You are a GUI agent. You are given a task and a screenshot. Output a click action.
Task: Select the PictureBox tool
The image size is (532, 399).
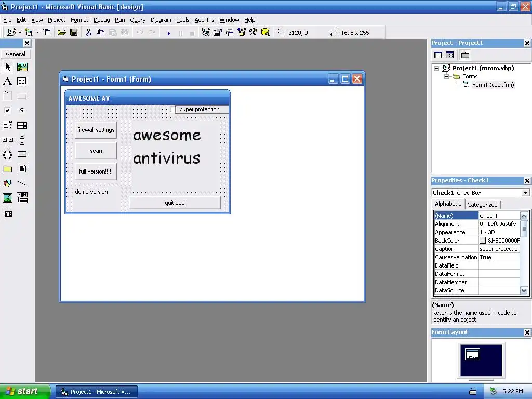(22, 67)
